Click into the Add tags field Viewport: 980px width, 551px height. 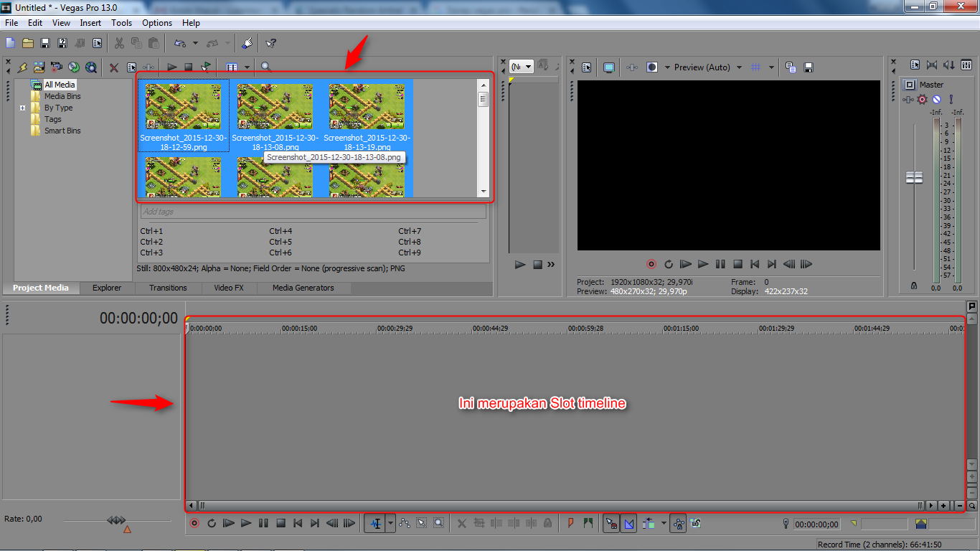pos(313,212)
